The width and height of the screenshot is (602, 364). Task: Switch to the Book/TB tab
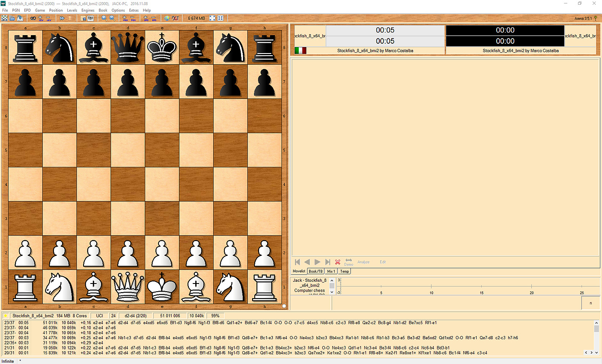click(316, 271)
